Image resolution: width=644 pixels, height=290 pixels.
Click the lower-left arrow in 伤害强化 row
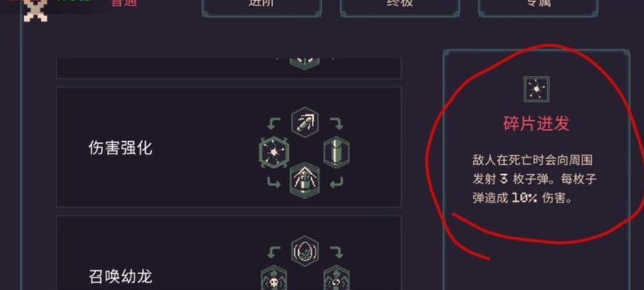click(274, 182)
